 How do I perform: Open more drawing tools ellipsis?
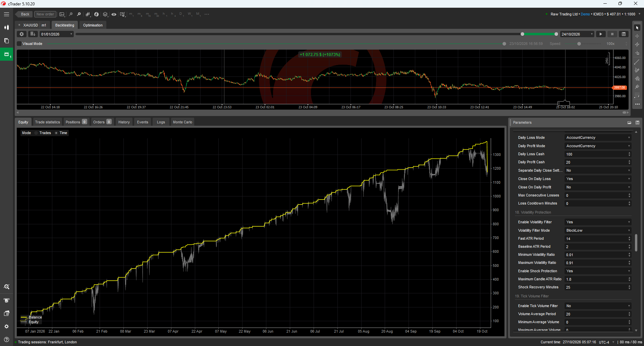(637, 104)
